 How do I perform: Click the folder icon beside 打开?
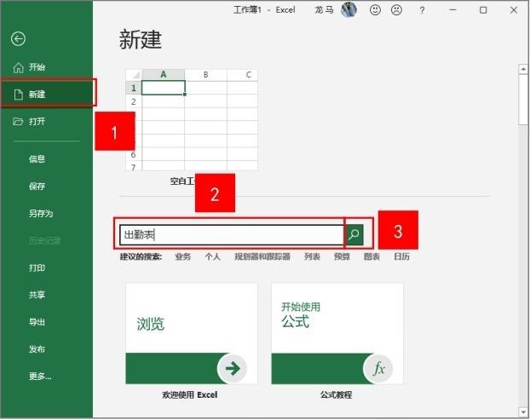pyautogui.click(x=18, y=121)
